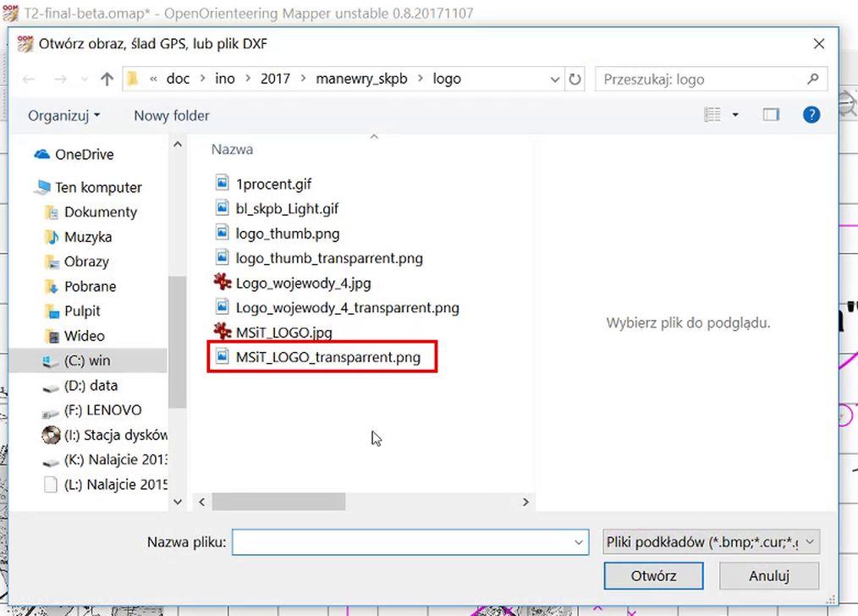
Task: Click the Ten komputer computer icon
Action: pos(41,187)
